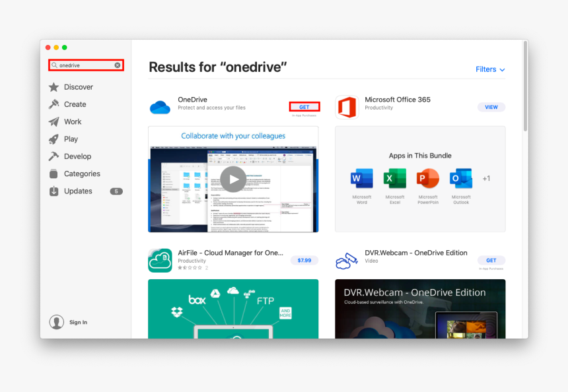Get the DVR.Webcam OneDrive Edition app
The image size is (568, 392).
click(491, 260)
